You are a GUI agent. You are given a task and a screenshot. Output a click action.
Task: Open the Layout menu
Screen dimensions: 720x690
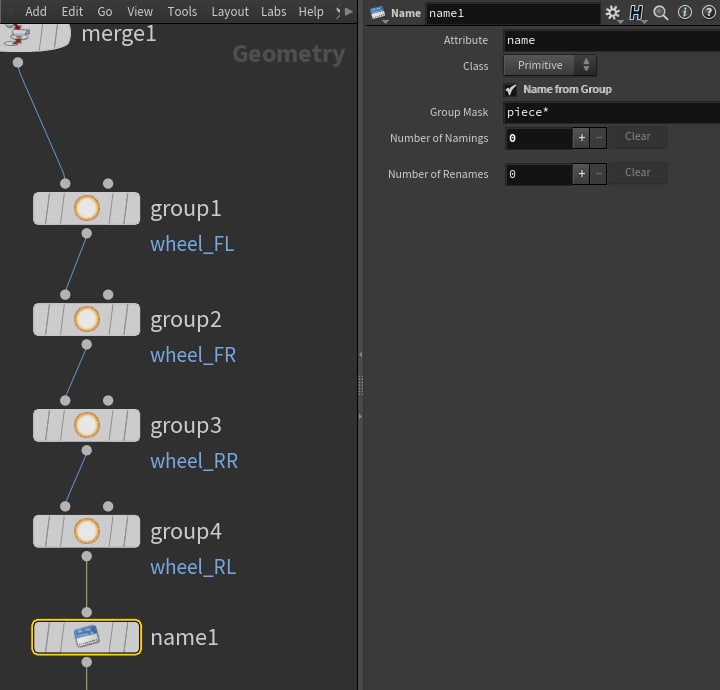230,11
